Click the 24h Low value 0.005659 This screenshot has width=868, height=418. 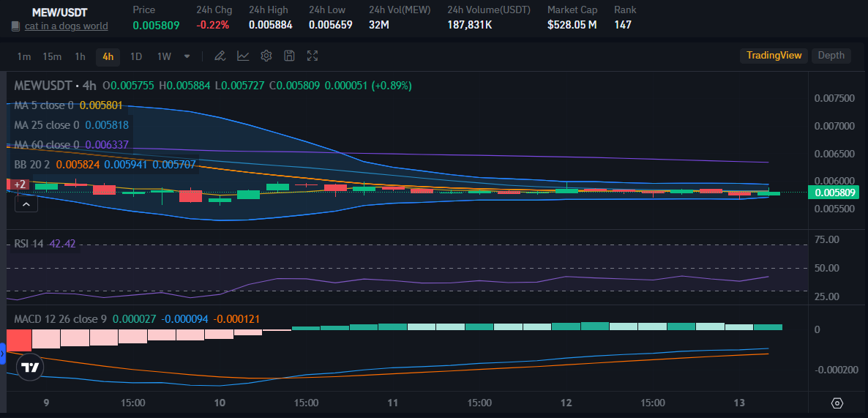coord(331,25)
